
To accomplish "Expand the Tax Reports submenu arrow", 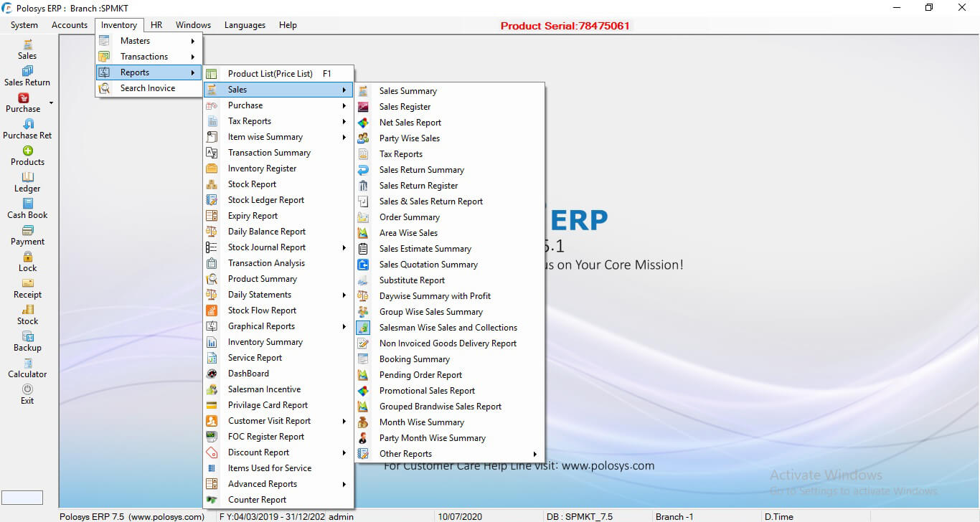I will [x=344, y=121].
